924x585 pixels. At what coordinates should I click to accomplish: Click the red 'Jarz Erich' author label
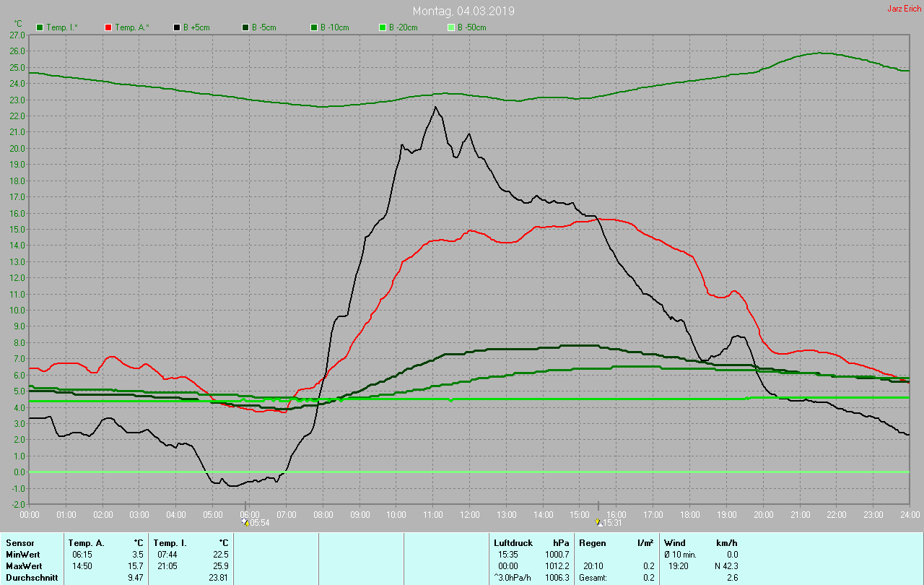904,9
